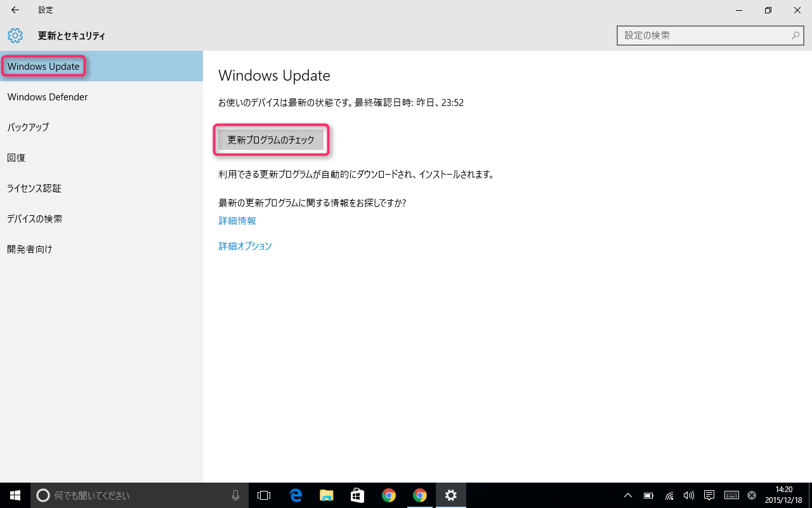This screenshot has height=508, width=812.
Task: Open File Explorer from taskbar
Action: tap(327, 495)
